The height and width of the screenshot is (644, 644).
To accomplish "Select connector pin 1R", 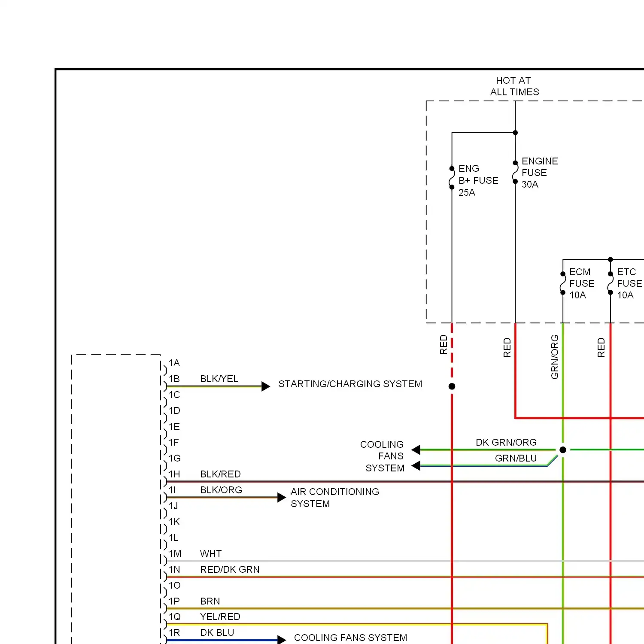I will [174, 633].
